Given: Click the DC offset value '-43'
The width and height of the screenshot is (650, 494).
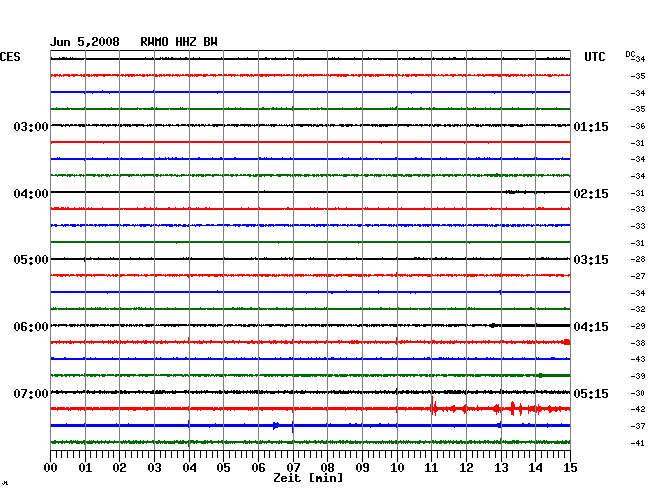Looking at the screenshot, I should coord(638,359).
